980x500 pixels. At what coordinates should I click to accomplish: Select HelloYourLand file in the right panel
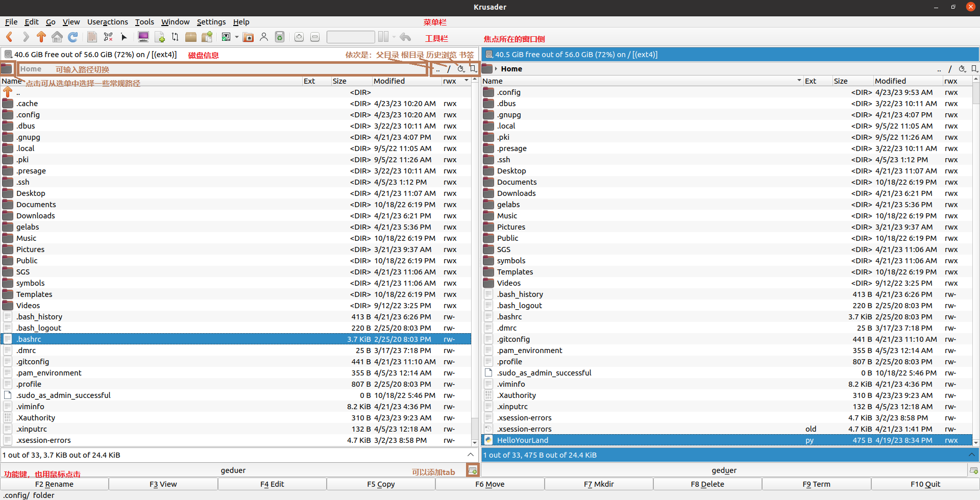tap(727, 440)
